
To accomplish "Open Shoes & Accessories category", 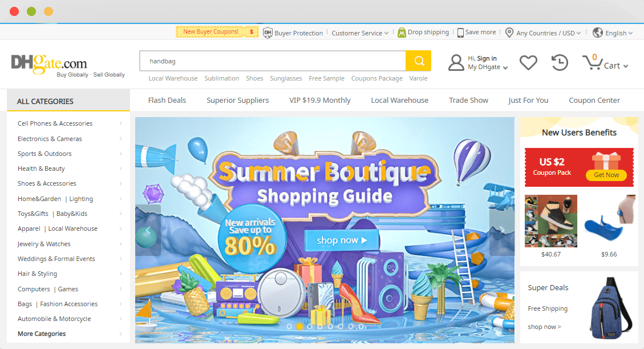I will tap(47, 183).
